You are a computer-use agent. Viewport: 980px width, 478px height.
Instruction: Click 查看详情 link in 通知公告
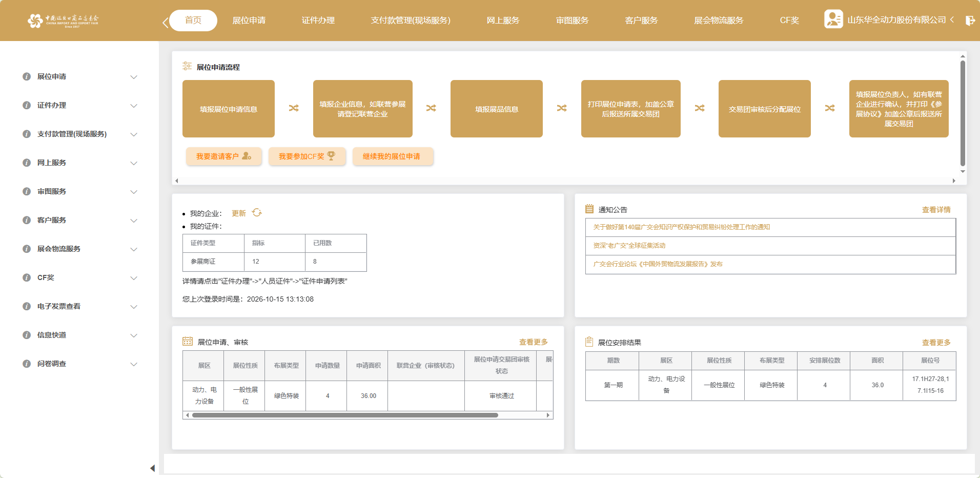[936, 210]
